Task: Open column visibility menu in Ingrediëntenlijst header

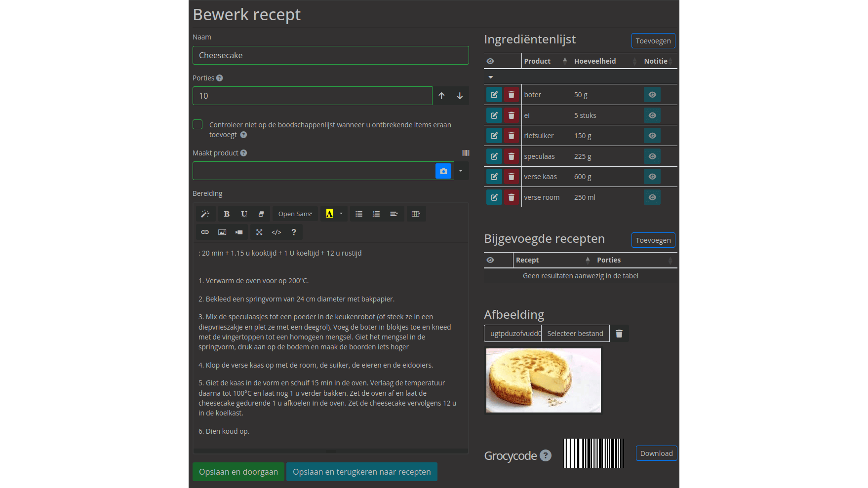Action: 490,61
